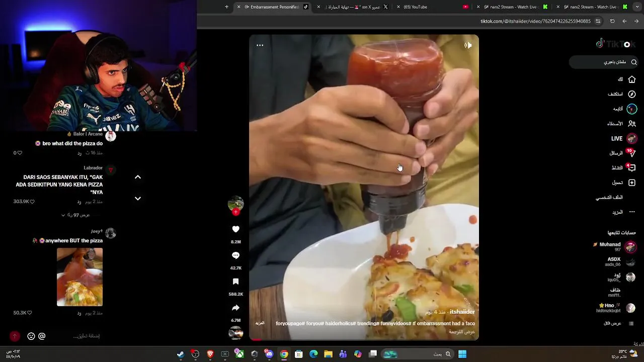Reply to Joey's 'anywhere BUT the pizza' comment

79,313
